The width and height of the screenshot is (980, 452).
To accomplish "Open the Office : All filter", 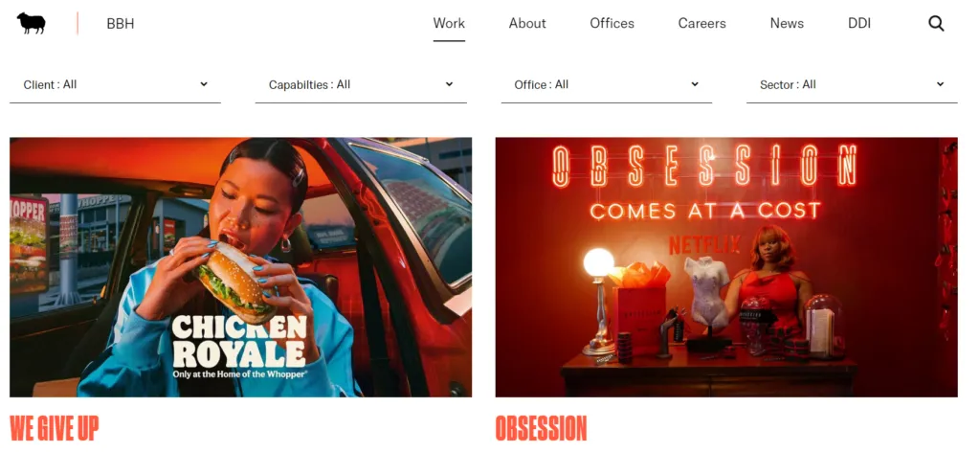I will click(x=606, y=85).
